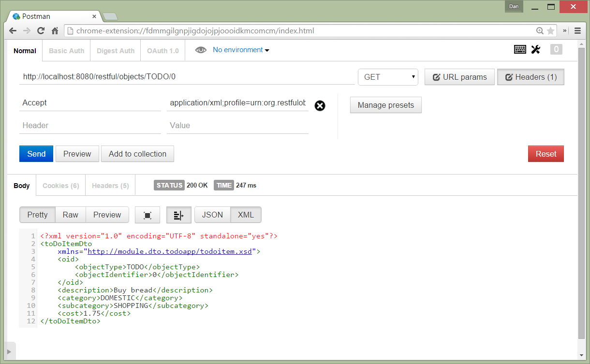Click the wrench settings icon
The height and width of the screenshot is (364, 590).
coord(536,49)
